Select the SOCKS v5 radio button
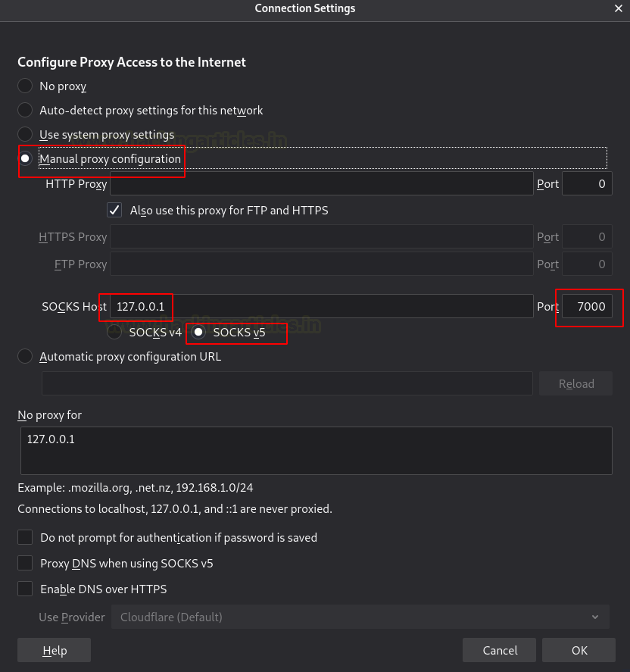 point(199,332)
